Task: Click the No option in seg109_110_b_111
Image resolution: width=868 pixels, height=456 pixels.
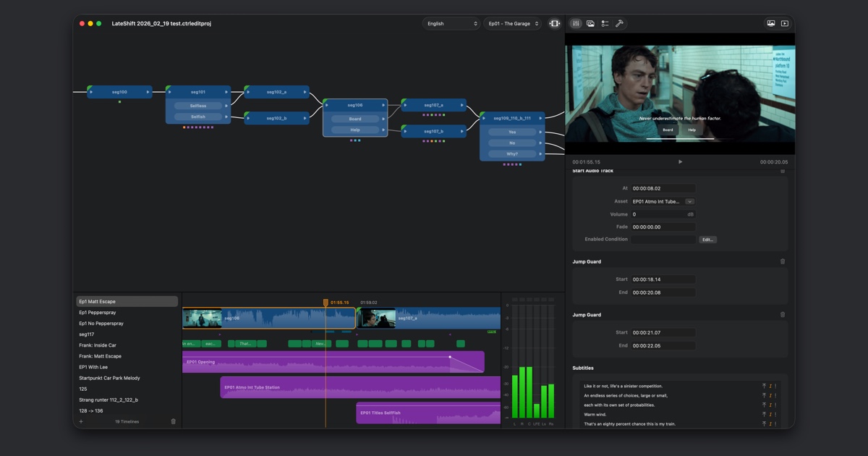Action: 512,143
